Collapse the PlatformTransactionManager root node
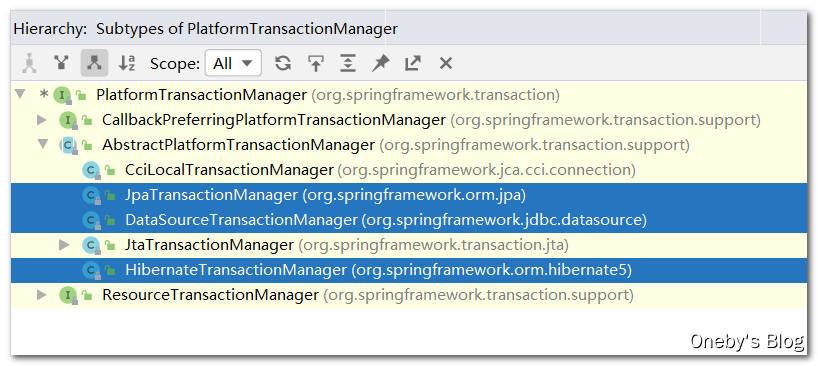The image size is (818, 366). point(20,94)
